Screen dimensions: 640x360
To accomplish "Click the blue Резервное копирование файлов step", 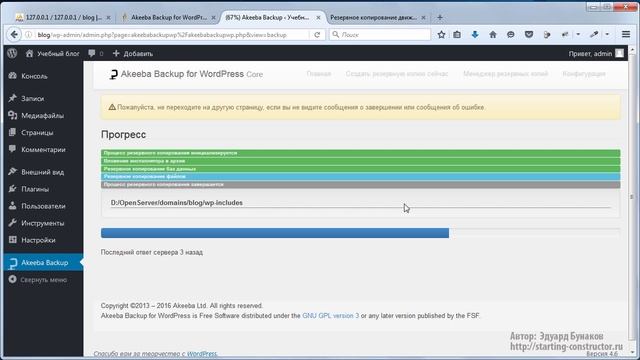I will pos(360,177).
